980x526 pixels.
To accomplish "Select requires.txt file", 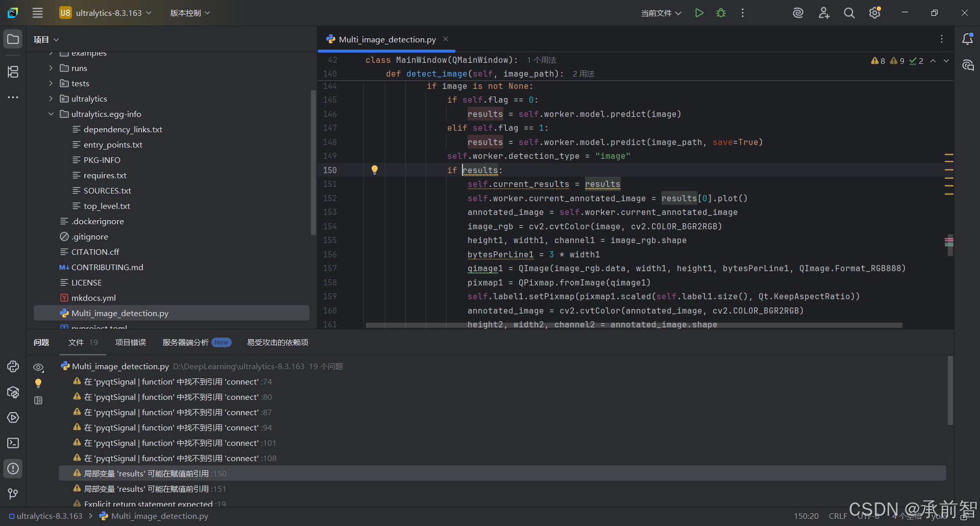I will (105, 175).
